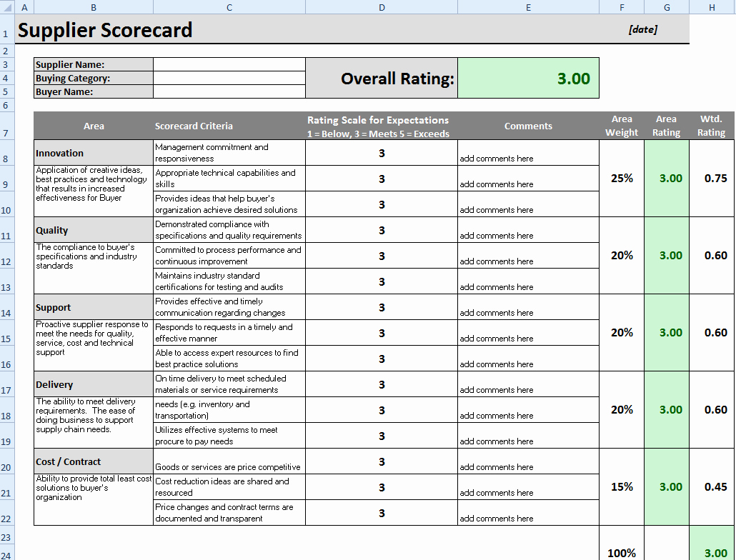The image size is (736, 560).
Task: Select the 15% Cost / Contract weight
Action: (x=622, y=487)
